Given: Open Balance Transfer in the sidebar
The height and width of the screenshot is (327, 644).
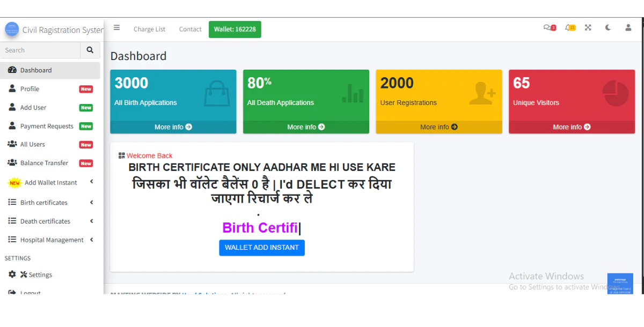Looking at the screenshot, I should tap(50, 163).
